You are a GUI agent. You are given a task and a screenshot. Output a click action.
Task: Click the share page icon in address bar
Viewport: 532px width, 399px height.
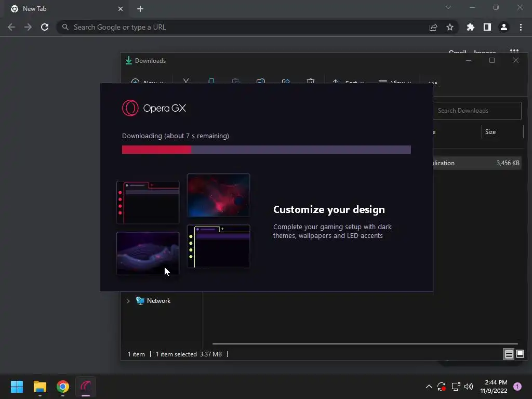tap(433, 27)
